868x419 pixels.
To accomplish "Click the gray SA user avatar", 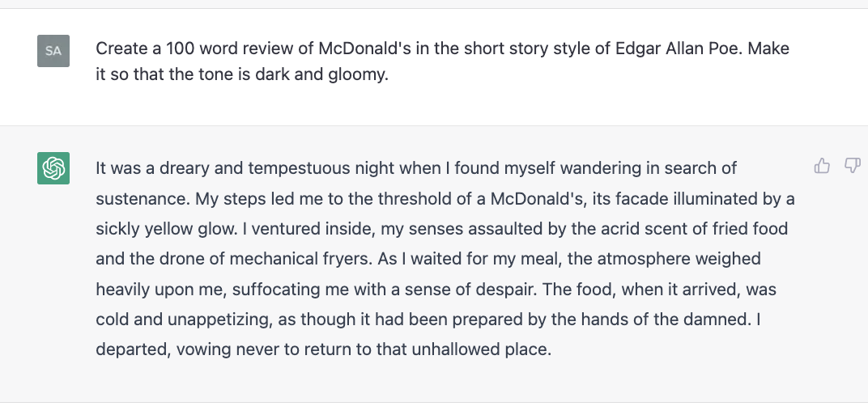I will click(53, 51).
